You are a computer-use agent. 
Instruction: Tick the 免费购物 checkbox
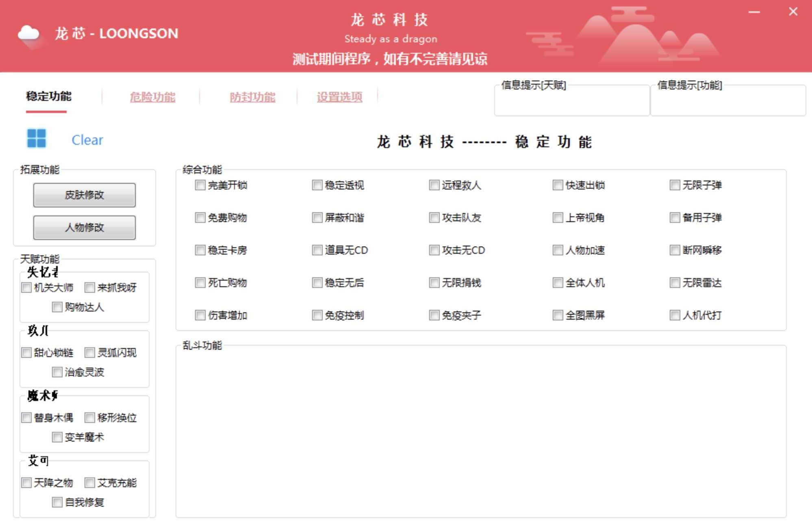coord(200,218)
